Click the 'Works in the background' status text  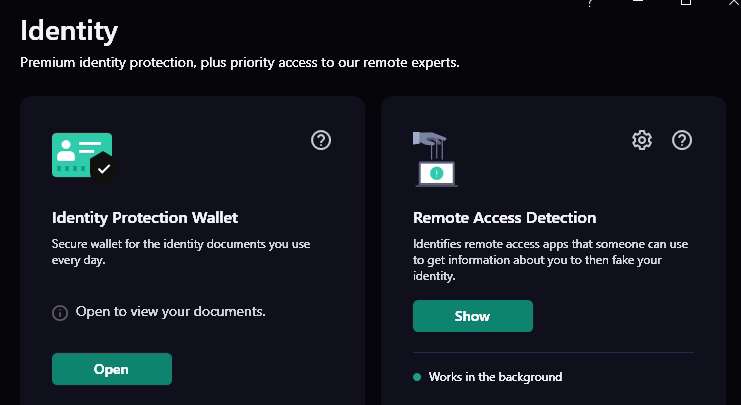(x=495, y=377)
